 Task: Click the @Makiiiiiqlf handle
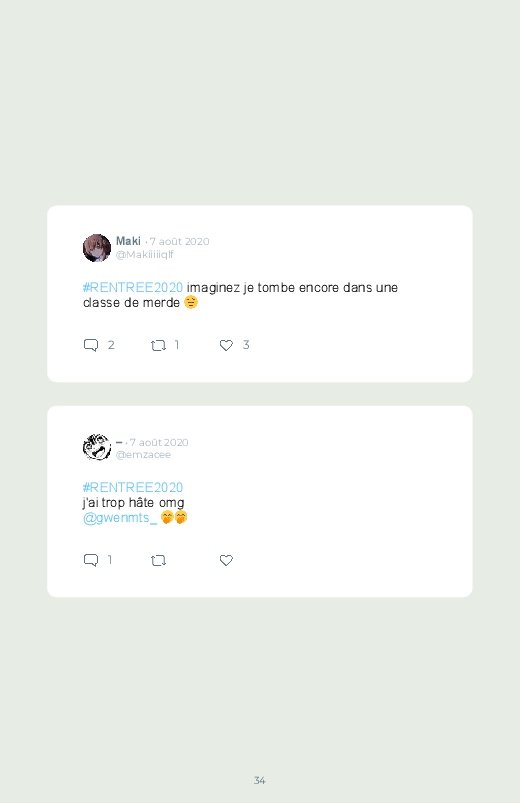145,255
